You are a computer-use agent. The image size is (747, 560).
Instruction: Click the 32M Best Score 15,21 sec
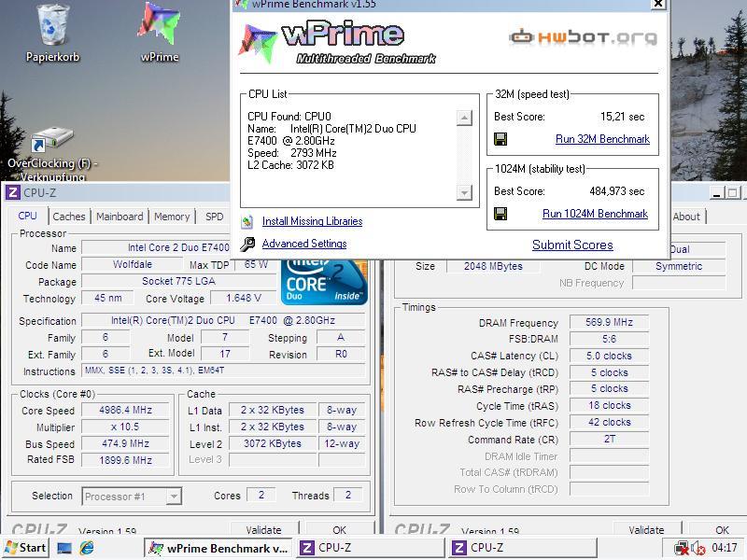tap(622, 117)
